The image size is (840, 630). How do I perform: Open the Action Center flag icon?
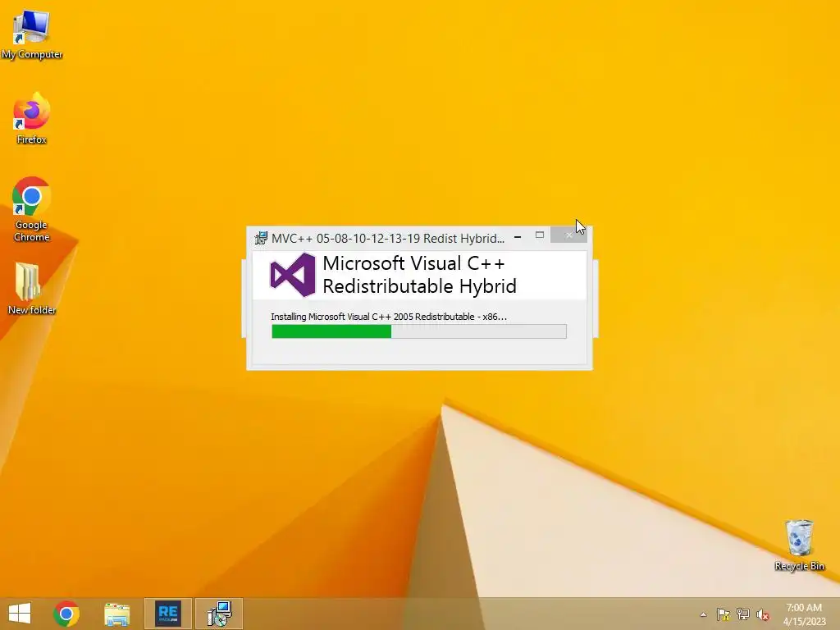pos(724,614)
